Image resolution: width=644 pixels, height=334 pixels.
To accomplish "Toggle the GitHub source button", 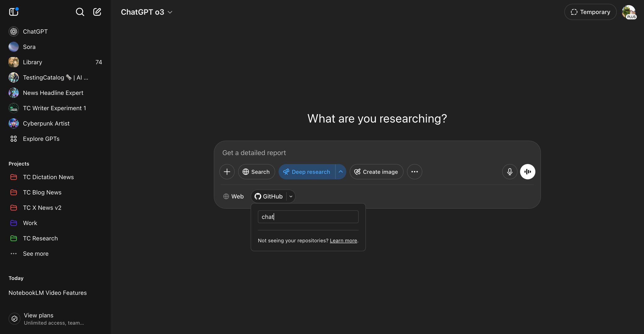I will click(x=269, y=196).
